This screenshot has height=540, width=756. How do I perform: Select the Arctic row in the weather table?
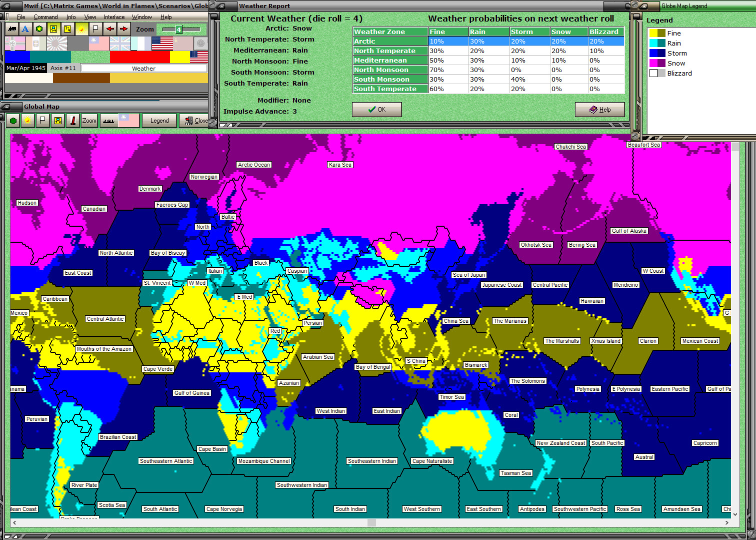pos(488,41)
